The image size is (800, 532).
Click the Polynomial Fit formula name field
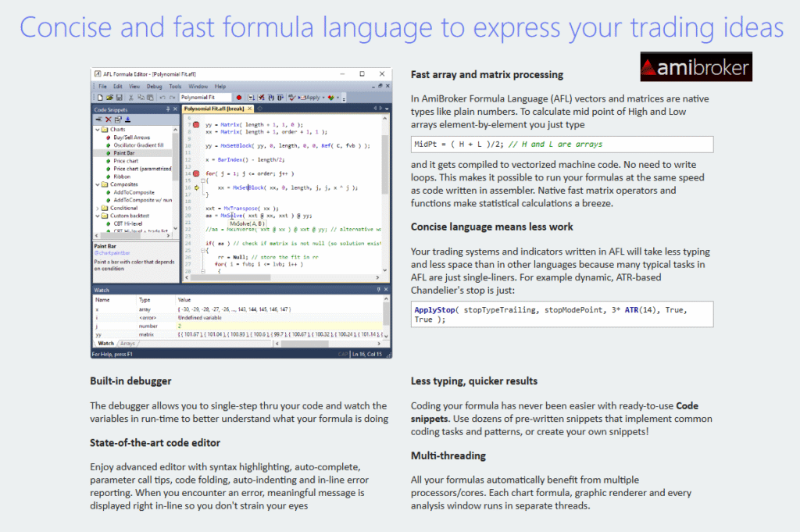point(205,98)
